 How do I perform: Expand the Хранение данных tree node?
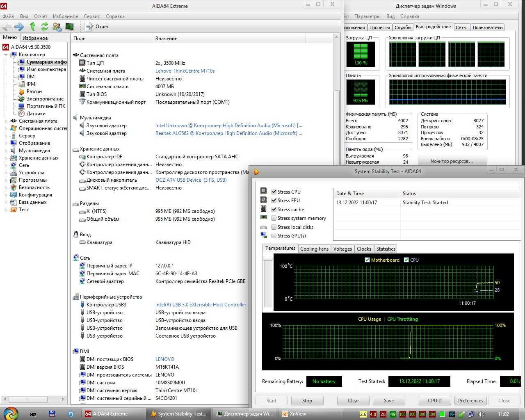tap(6, 158)
